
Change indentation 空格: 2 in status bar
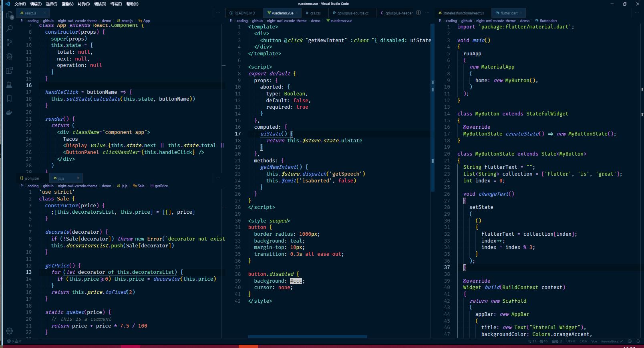tap(557, 341)
